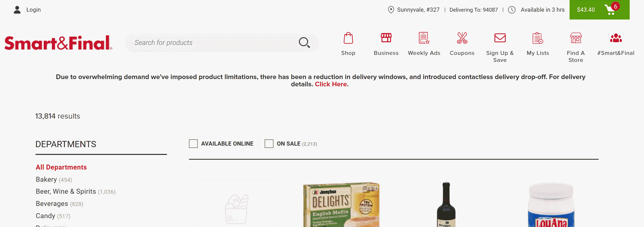
Task: Click the Login link
Action: pyautogui.click(x=33, y=10)
